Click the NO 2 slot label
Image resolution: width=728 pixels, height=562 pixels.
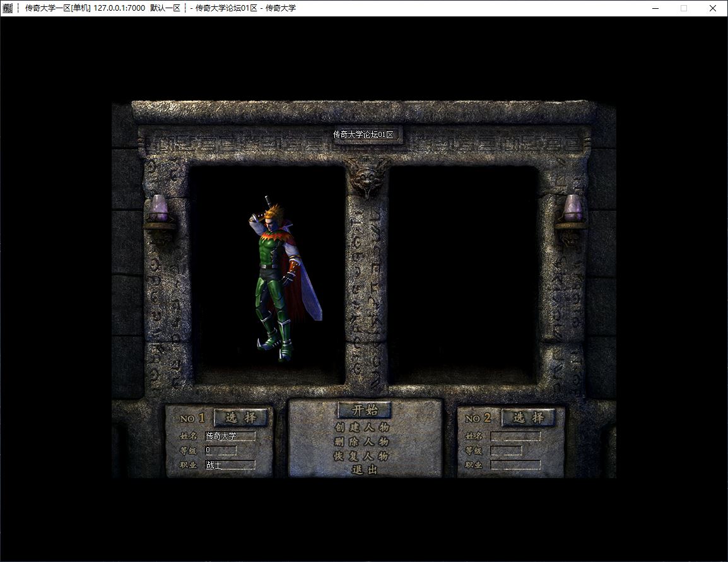click(478, 418)
